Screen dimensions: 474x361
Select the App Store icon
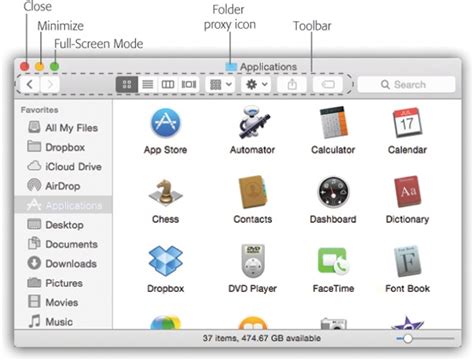coord(165,123)
